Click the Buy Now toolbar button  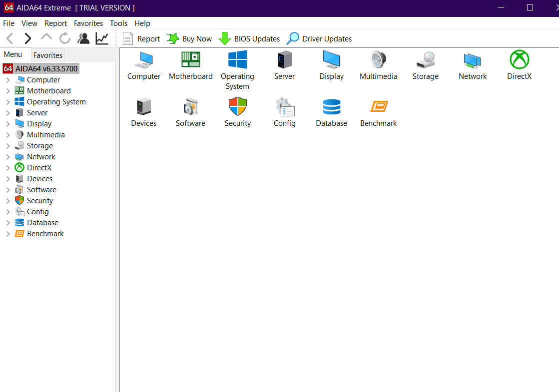pyautogui.click(x=189, y=38)
